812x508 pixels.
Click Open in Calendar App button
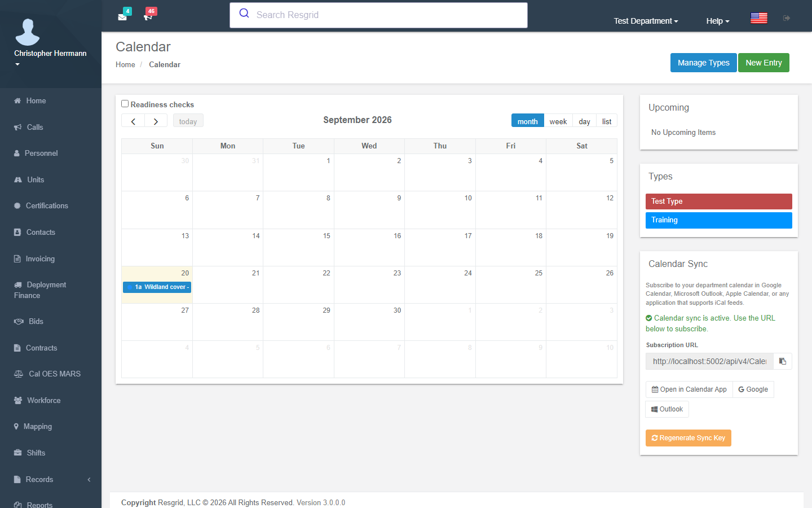[689, 389]
